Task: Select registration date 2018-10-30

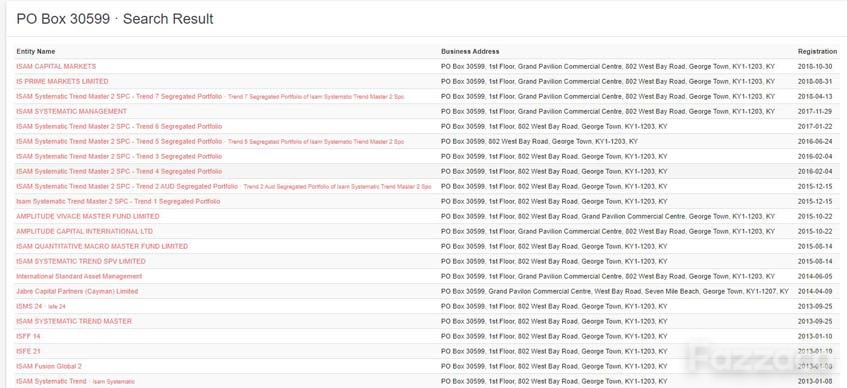Action: (x=815, y=66)
